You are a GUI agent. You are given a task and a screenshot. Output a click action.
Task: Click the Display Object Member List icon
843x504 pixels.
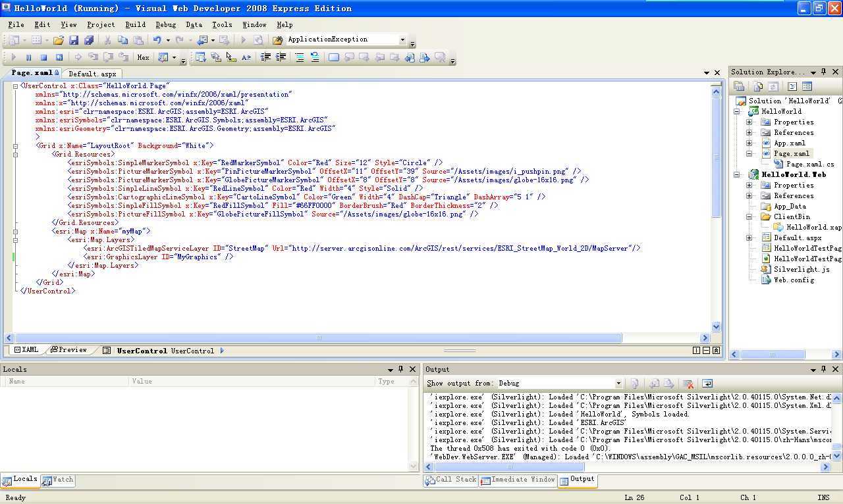tap(201, 58)
